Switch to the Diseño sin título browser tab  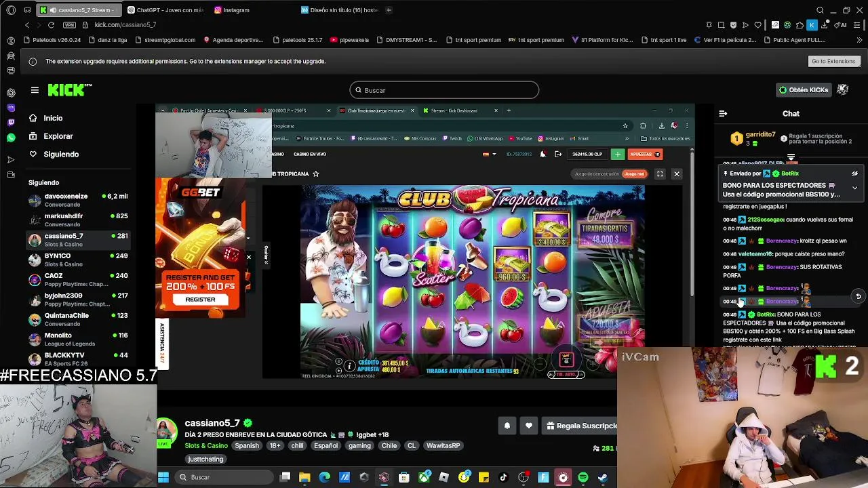pos(339,10)
